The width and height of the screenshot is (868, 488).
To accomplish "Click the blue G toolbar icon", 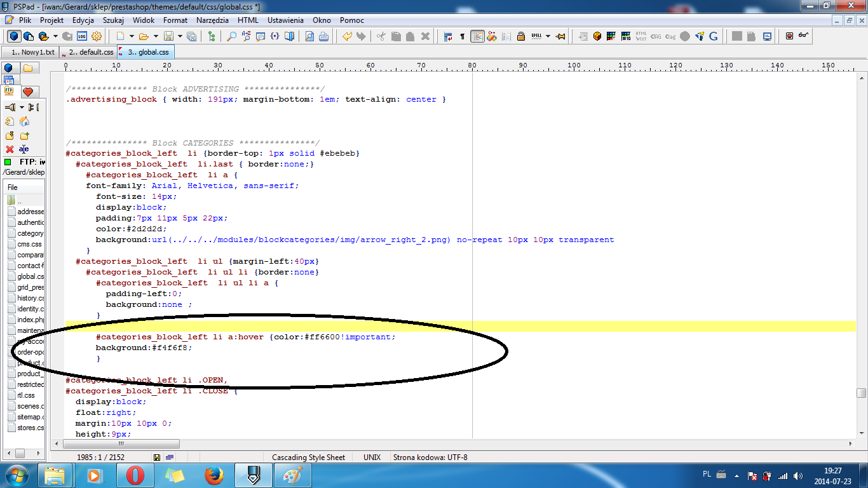I will coord(714,36).
